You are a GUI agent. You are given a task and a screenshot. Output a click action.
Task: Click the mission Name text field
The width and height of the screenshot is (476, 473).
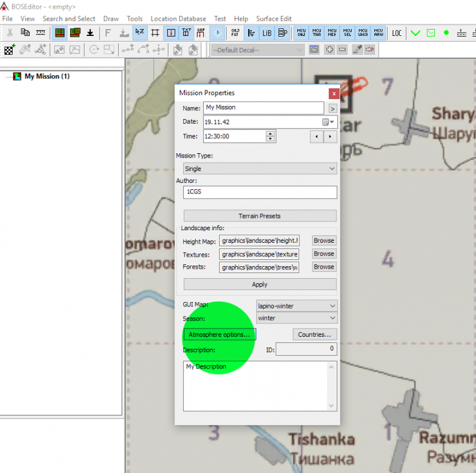tap(263, 108)
